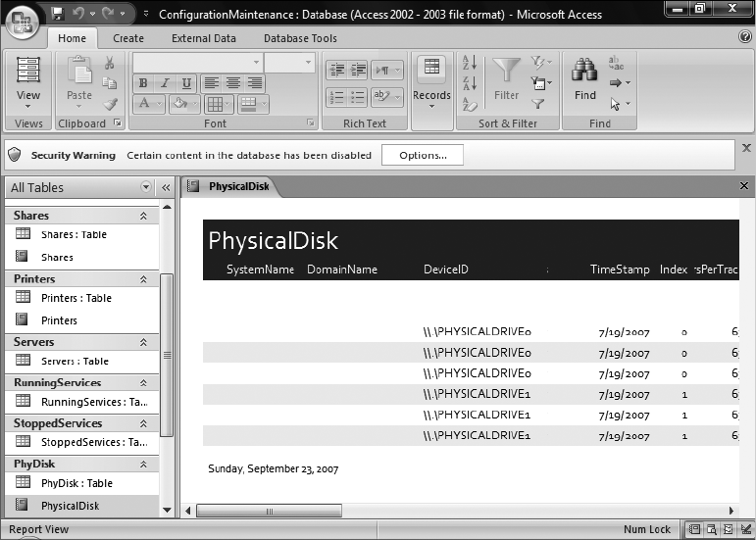Align text right
756x540 pixels.
pyautogui.click(x=255, y=83)
